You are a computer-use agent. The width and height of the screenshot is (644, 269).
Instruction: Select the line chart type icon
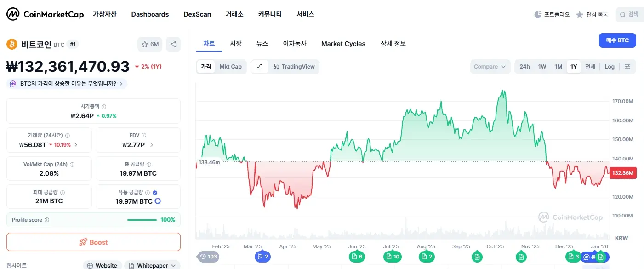(259, 66)
